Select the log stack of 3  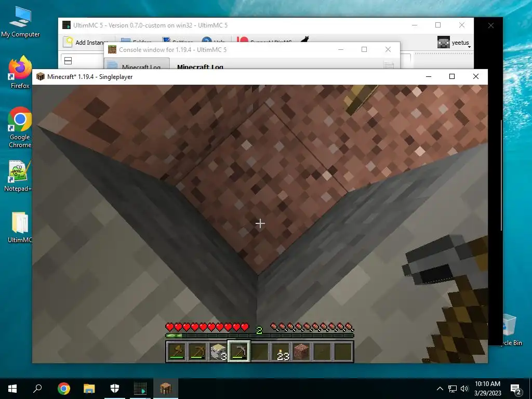click(x=218, y=352)
